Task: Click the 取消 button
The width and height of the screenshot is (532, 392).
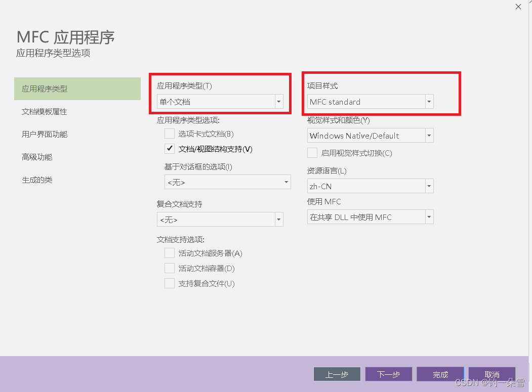Action: click(492, 374)
